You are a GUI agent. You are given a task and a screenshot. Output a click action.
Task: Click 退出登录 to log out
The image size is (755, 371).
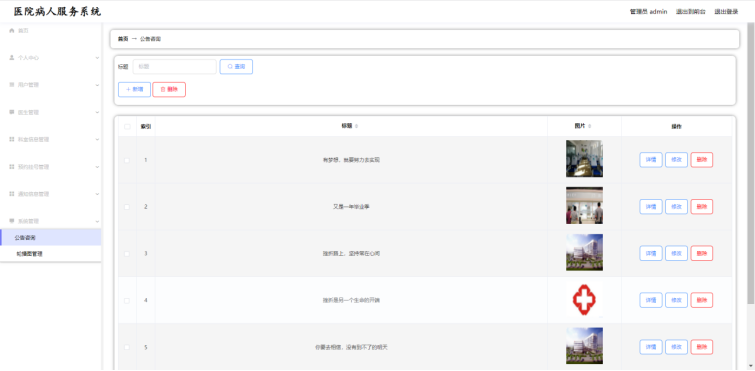tap(726, 12)
